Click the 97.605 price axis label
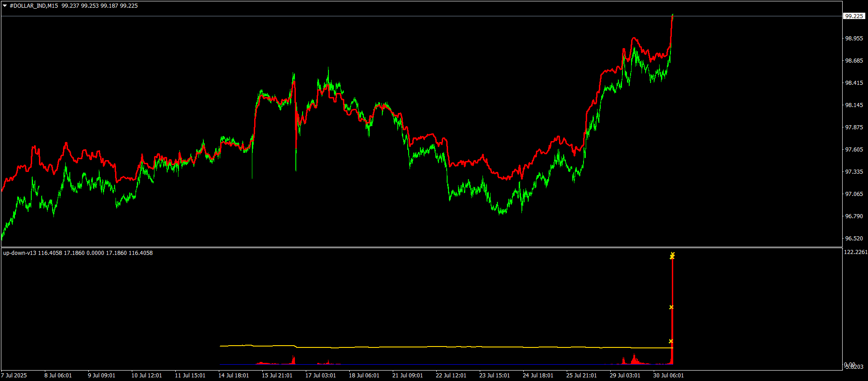 click(x=854, y=150)
